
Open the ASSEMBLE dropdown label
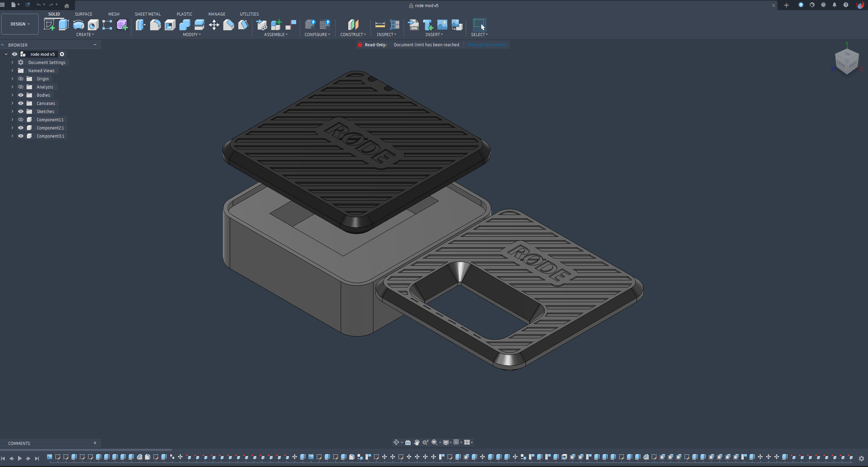pos(276,35)
